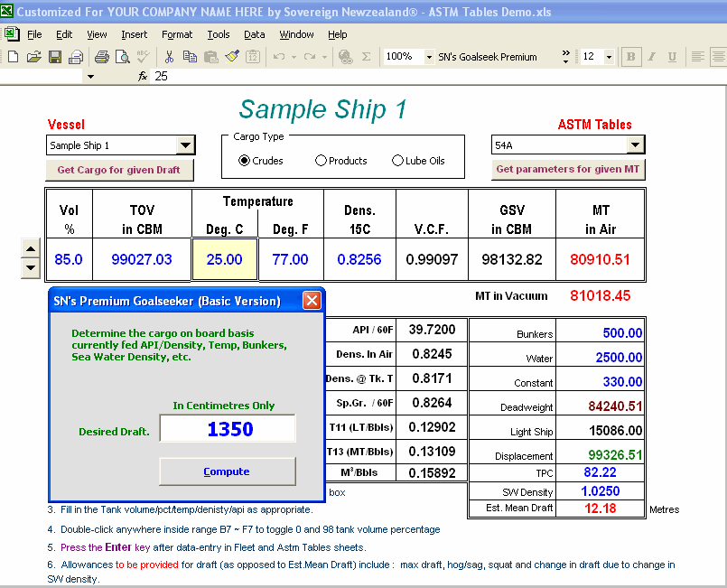Open the Format menu
Screen dimensions: 727x588
(x=177, y=34)
